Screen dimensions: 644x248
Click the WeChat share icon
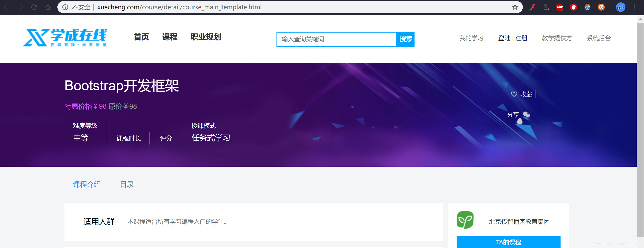[x=526, y=115]
